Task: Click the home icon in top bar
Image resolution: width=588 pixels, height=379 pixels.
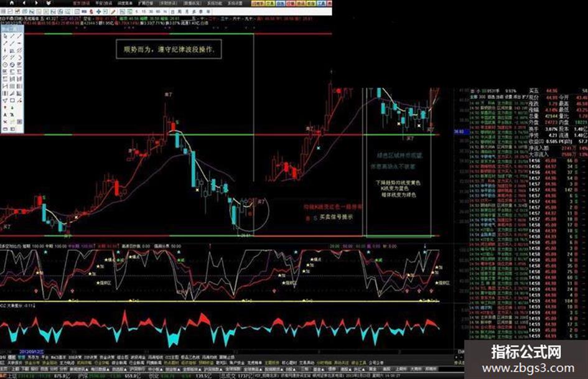Action: 12,3
